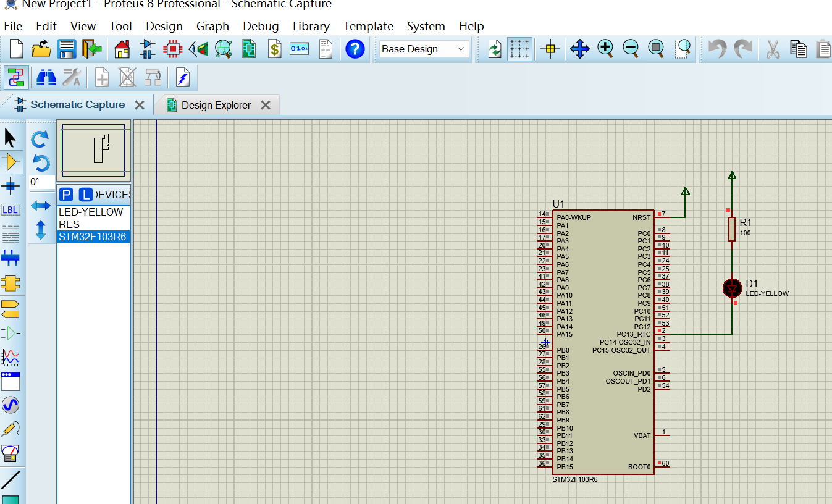Viewport: 832px width, 504px height.
Task: Activate Text Script Mode
Action: point(11,234)
